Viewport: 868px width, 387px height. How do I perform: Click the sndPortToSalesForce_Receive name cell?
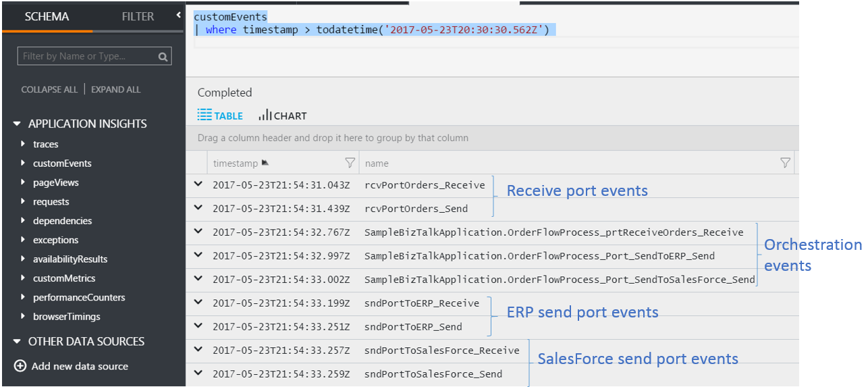[x=442, y=351]
